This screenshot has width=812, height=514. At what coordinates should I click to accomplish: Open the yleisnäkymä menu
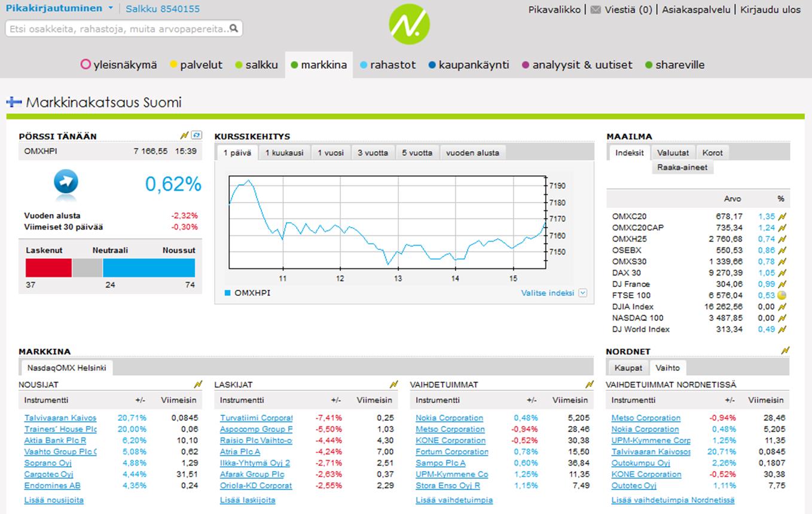(119, 65)
